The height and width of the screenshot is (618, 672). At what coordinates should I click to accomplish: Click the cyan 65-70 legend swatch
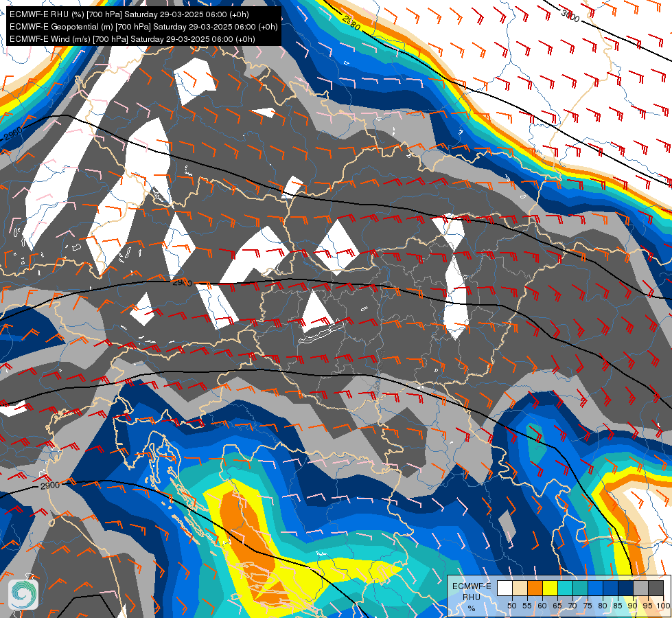click(x=565, y=588)
